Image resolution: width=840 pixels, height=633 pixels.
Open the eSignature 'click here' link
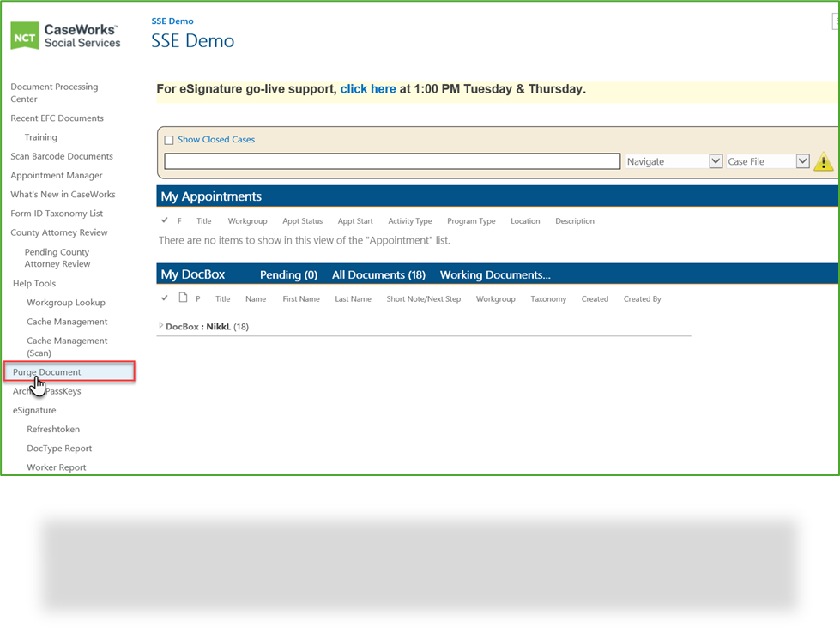tap(368, 89)
